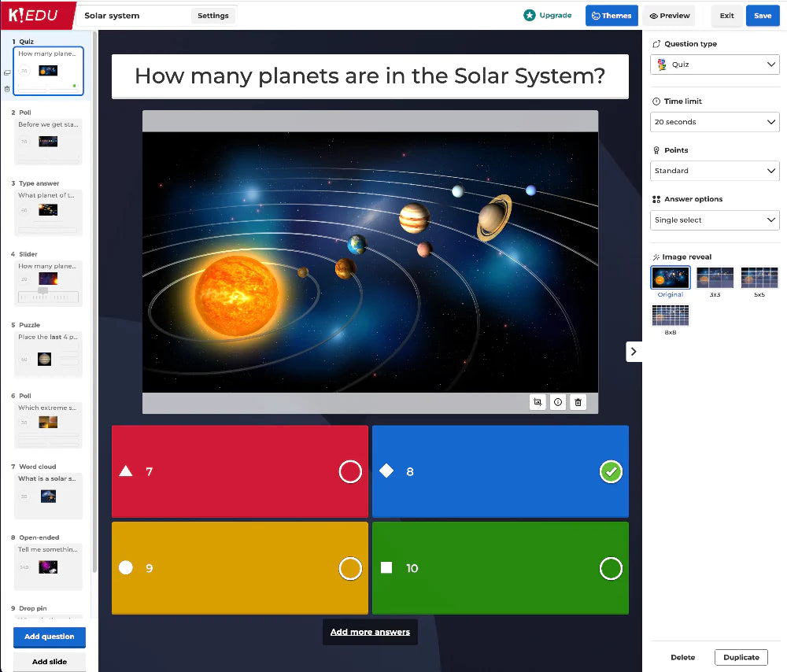Expand the Time limit dropdown

715,122
